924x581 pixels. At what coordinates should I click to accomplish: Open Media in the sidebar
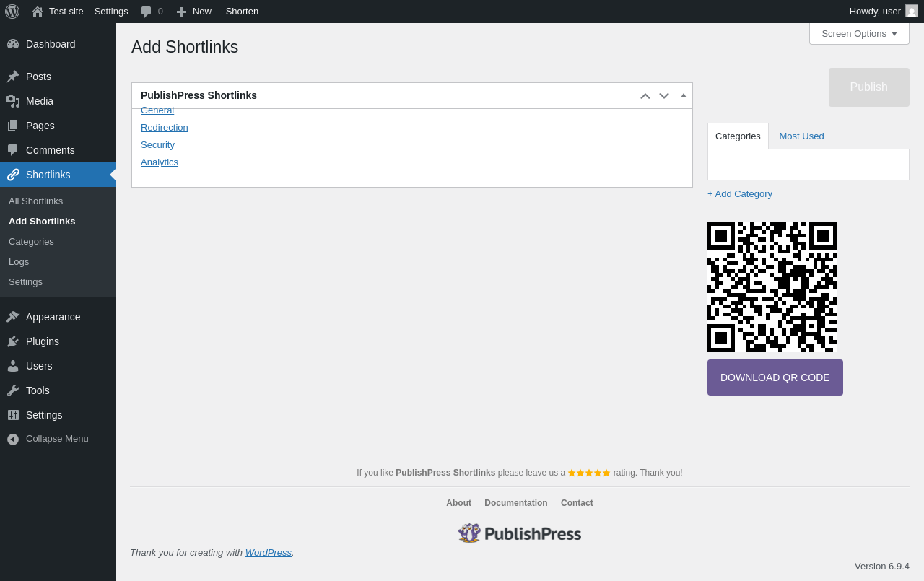[58, 101]
